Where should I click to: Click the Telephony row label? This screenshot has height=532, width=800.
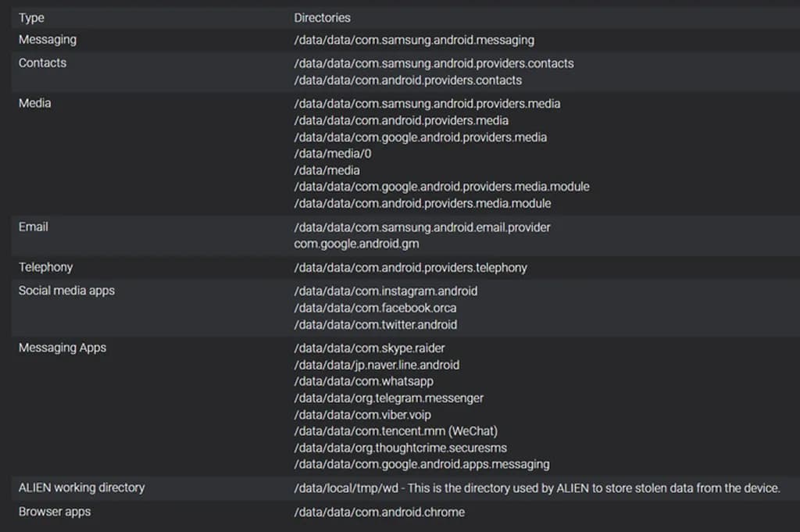coord(45,267)
